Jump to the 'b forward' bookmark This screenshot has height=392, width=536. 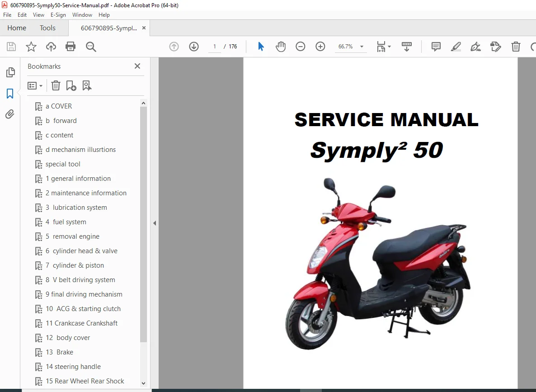[x=61, y=121]
